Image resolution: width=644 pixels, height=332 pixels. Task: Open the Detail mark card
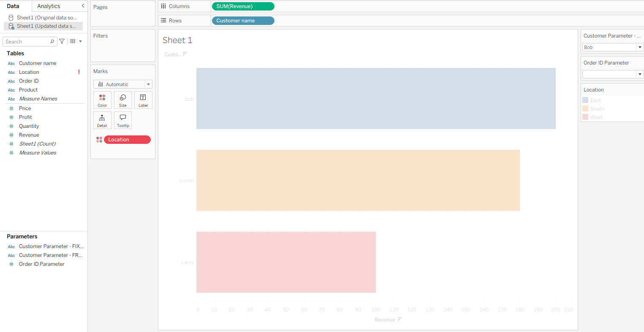[102, 120]
